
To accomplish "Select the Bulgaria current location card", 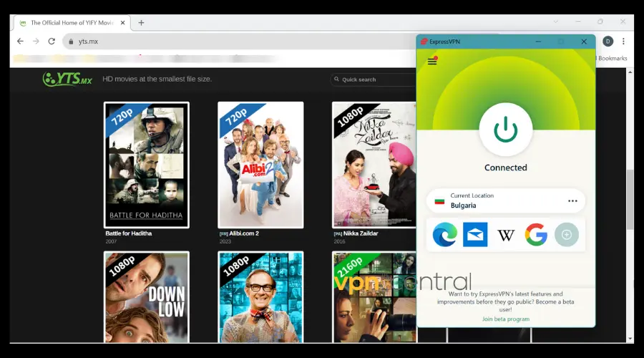I will pos(506,200).
